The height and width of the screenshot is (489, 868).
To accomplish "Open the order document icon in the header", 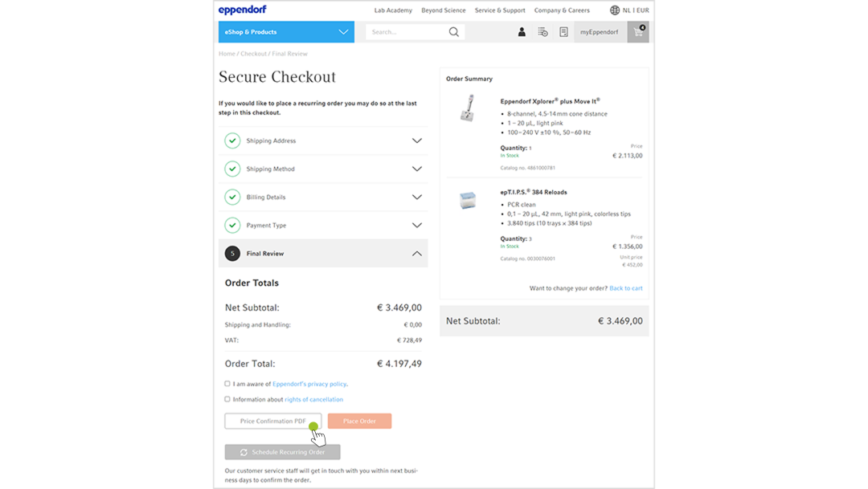I will pos(563,32).
